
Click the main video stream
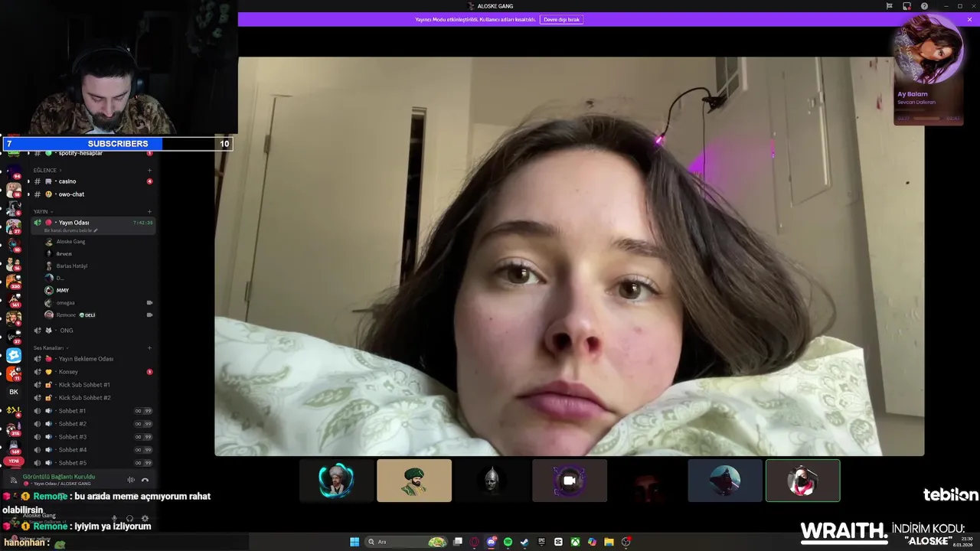point(570,256)
